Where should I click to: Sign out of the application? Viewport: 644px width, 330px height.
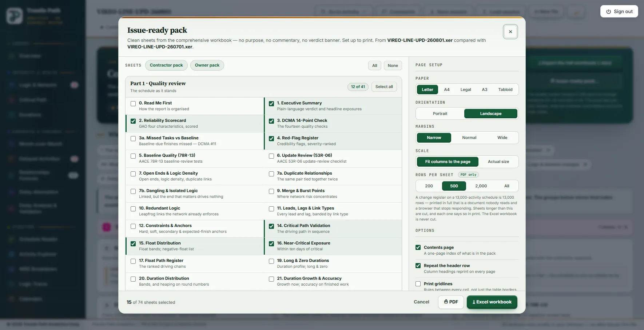pyautogui.click(x=619, y=11)
